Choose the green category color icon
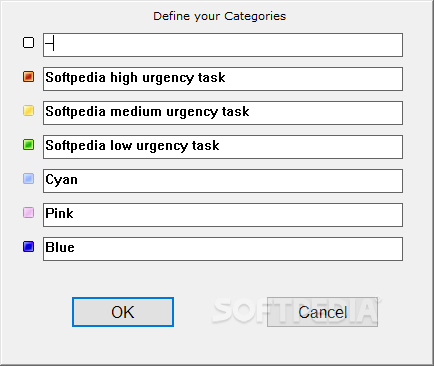 coord(28,145)
